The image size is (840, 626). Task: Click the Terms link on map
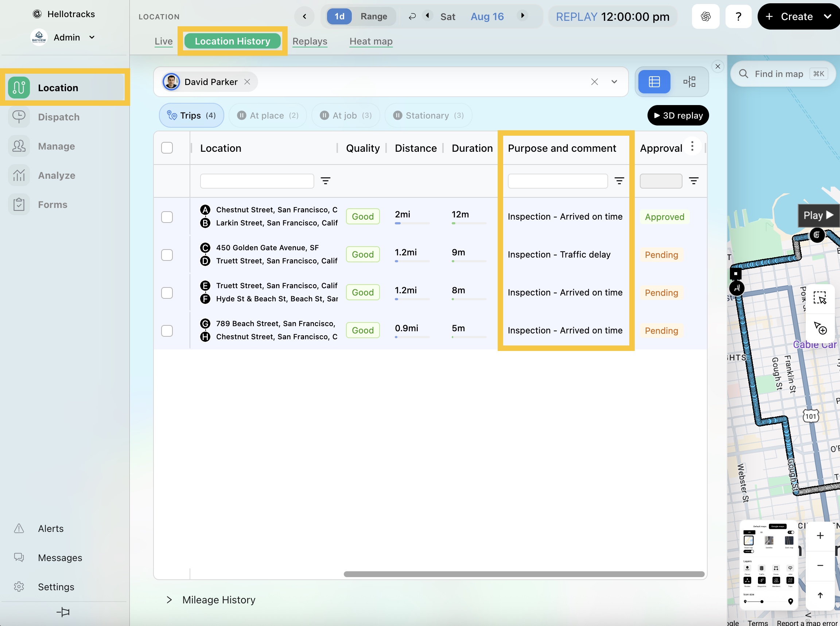tap(758, 623)
